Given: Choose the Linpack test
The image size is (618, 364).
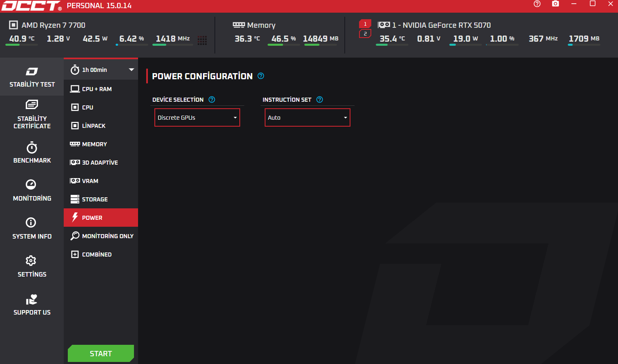Looking at the screenshot, I should pos(101,126).
